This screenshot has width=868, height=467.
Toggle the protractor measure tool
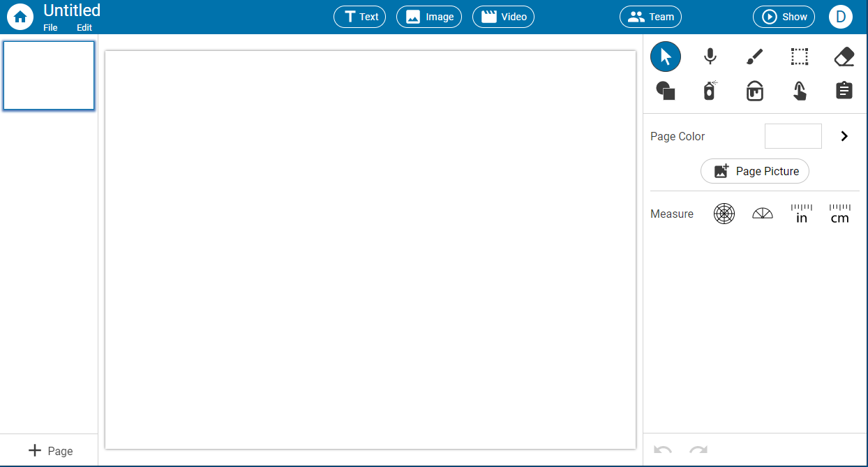pos(763,214)
